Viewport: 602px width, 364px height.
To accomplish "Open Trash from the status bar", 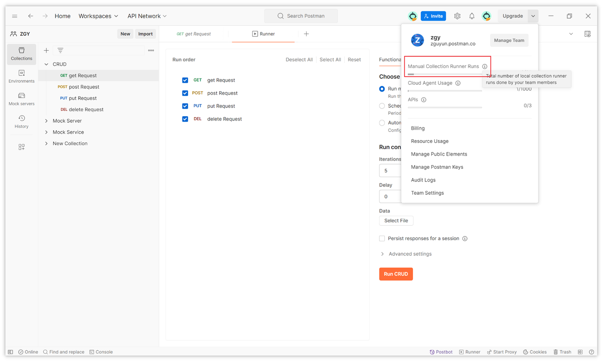I will [562, 352].
